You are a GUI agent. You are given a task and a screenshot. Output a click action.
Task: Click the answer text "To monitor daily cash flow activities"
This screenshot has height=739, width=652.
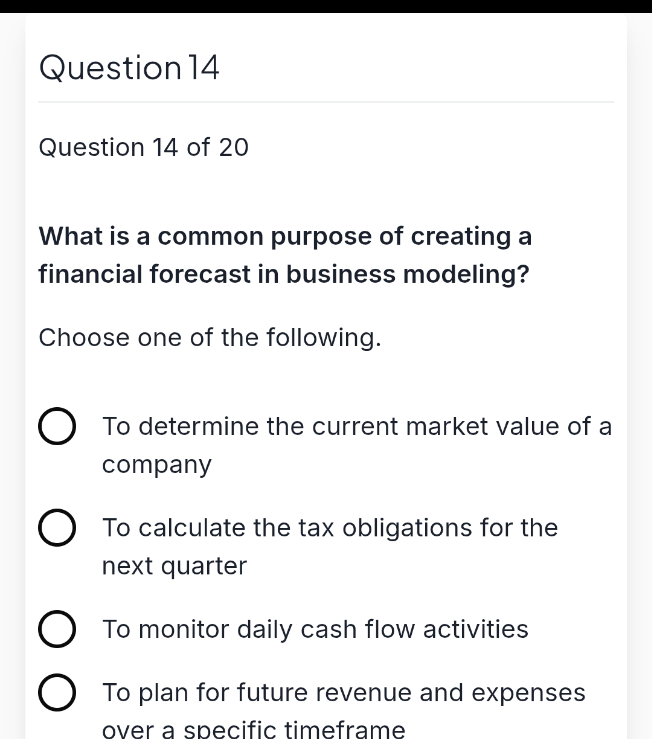point(315,630)
